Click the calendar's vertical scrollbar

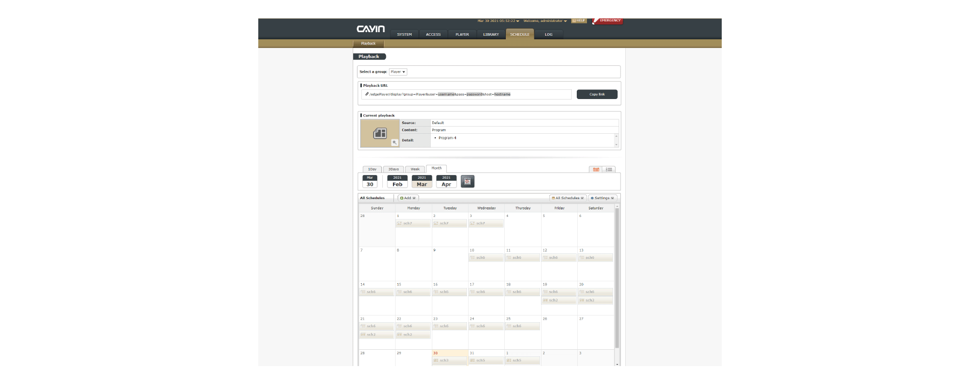(617, 276)
